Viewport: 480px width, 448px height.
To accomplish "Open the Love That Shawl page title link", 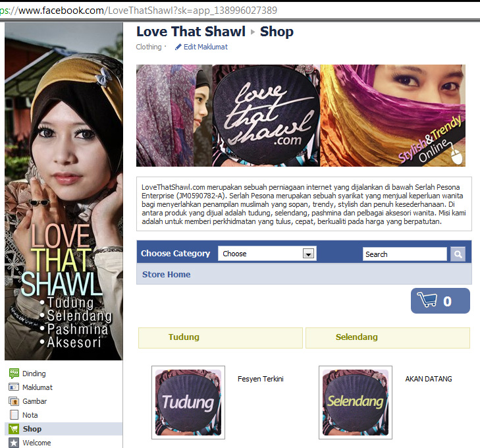I will click(191, 32).
